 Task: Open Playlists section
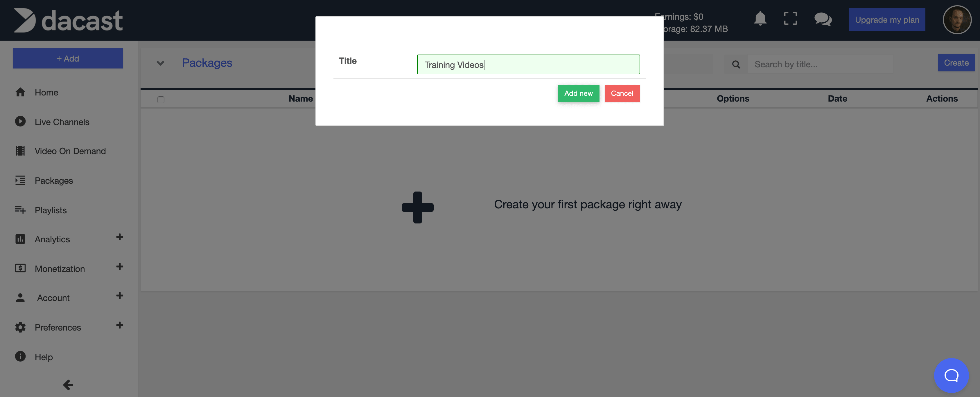pyautogui.click(x=51, y=210)
